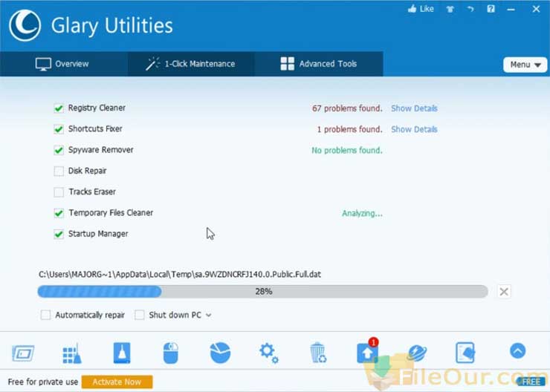Uncheck Startup Manager checkbox
The image size is (550, 392).
59,234
